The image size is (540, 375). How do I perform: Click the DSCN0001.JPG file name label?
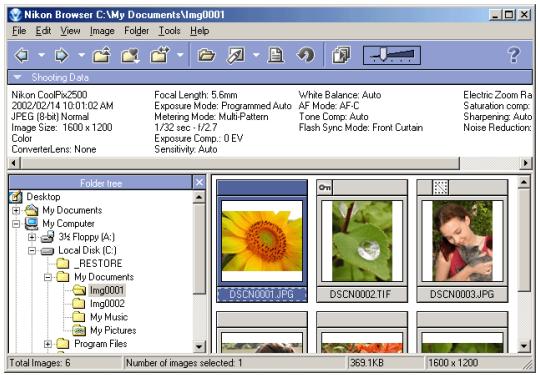pyautogui.click(x=262, y=294)
